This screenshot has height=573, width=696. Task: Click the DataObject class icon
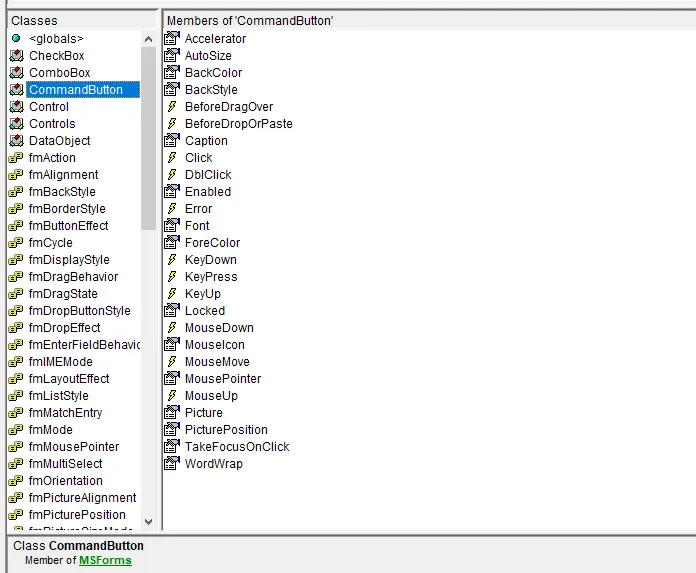pyautogui.click(x=16, y=141)
